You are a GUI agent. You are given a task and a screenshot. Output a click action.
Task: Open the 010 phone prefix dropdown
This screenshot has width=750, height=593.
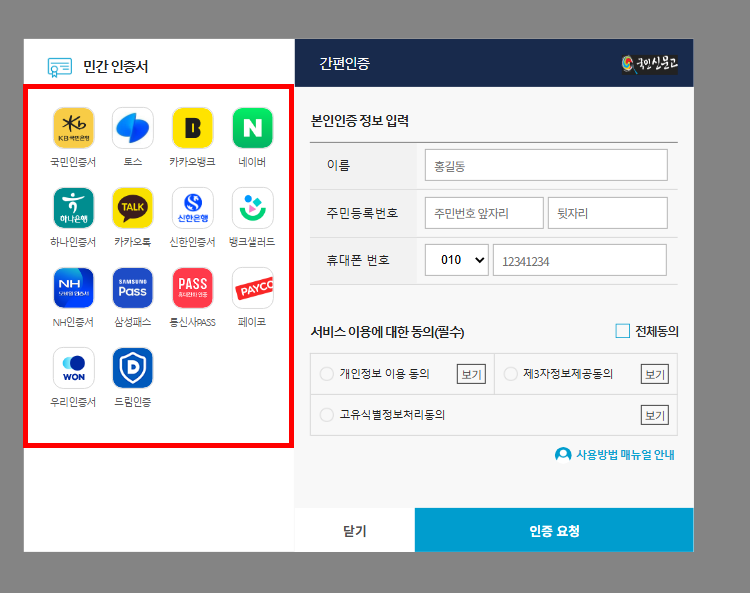coord(457,260)
